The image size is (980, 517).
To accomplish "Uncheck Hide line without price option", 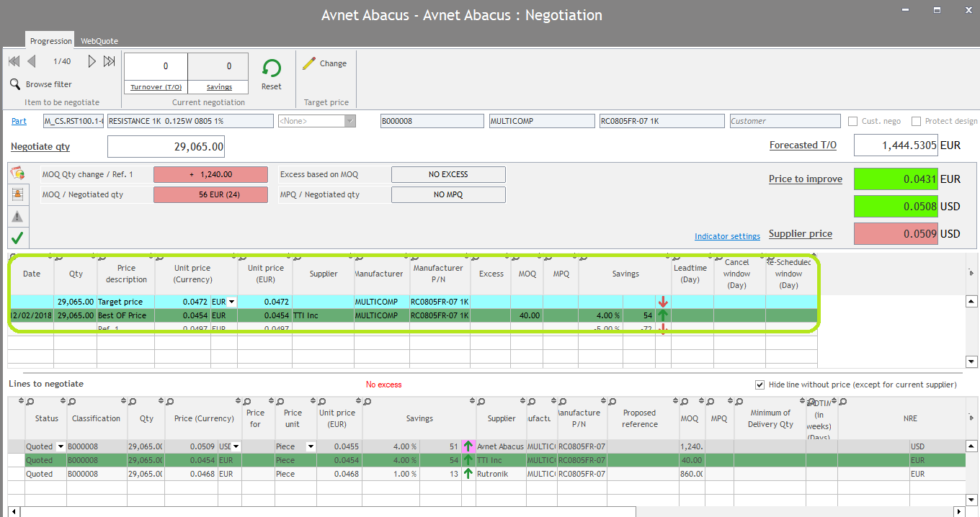I will pyautogui.click(x=759, y=385).
